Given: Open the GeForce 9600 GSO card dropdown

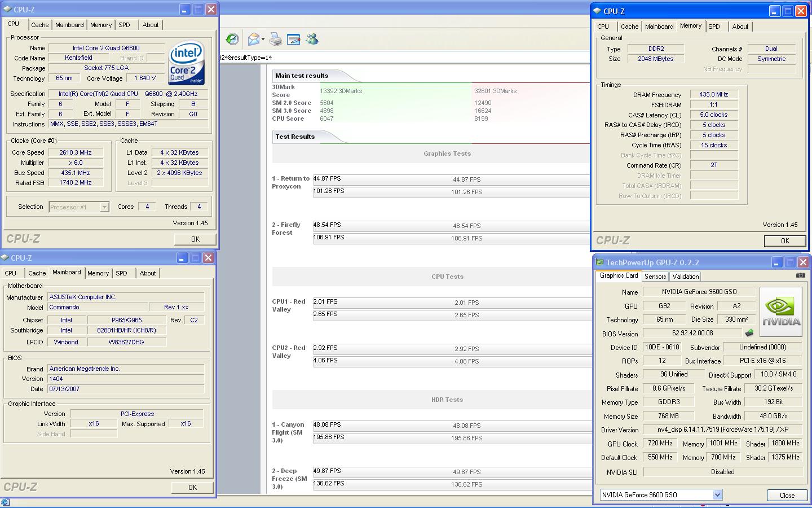Looking at the screenshot, I should [717, 495].
